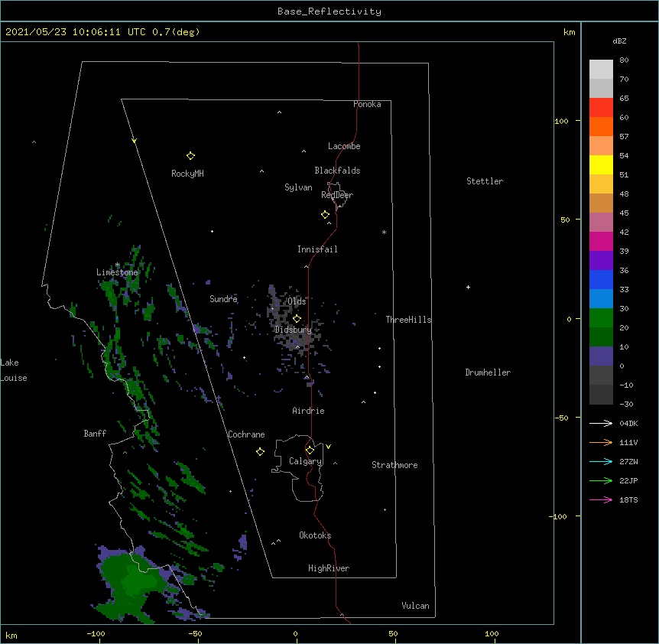Image resolution: width=659 pixels, height=644 pixels.
Task: Click the Cochrane town label
Action: click(x=246, y=434)
